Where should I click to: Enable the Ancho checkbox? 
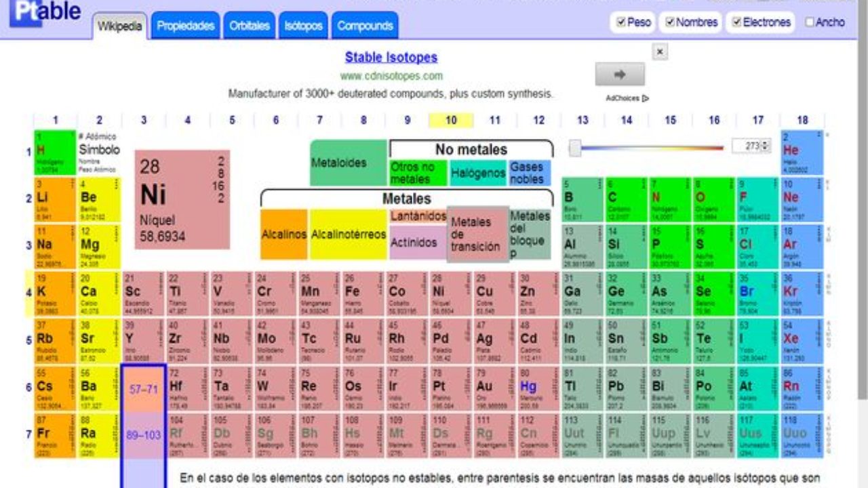pyautogui.click(x=809, y=22)
